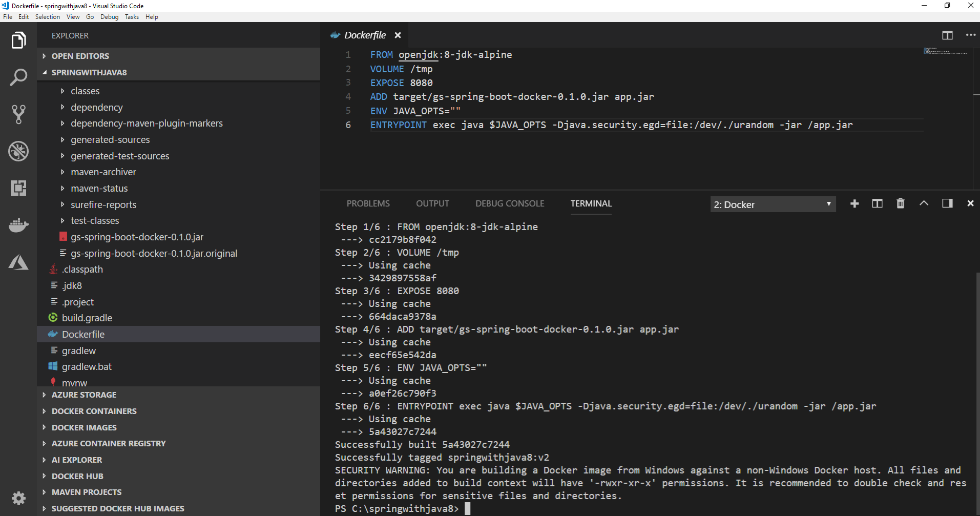Expand the Azure Storage section
The image size is (980, 516).
(x=178, y=395)
